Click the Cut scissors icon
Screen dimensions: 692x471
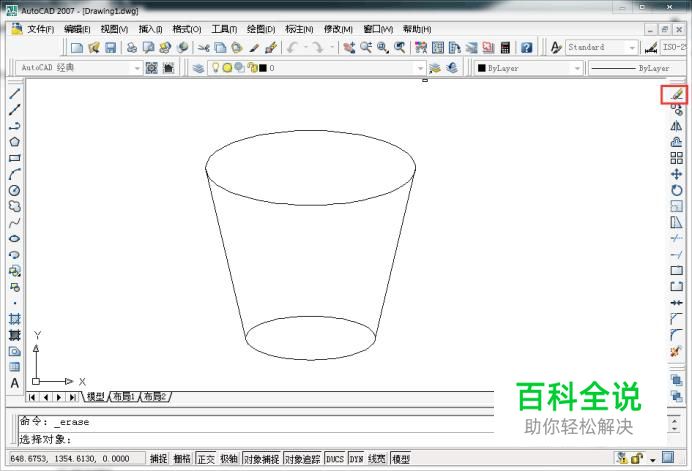pyautogui.click(x=203, y=48)
